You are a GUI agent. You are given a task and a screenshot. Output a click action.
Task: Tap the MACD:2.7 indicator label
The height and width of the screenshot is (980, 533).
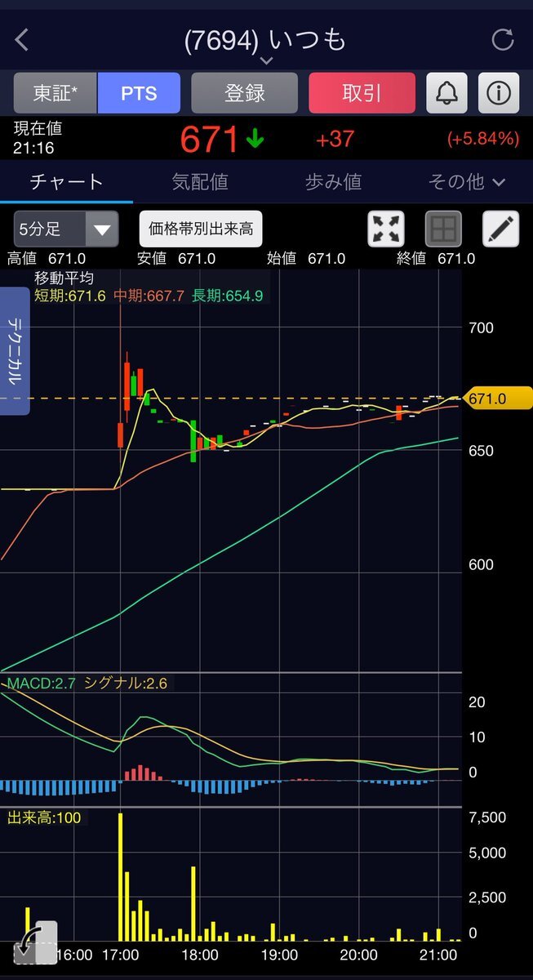point(41,683)
